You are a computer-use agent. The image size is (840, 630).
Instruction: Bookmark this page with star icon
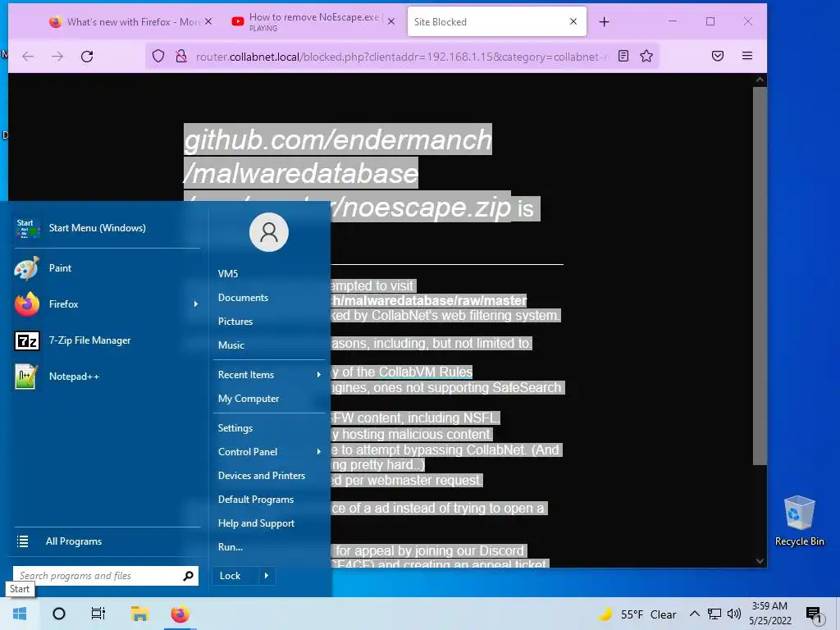[646, 57]
